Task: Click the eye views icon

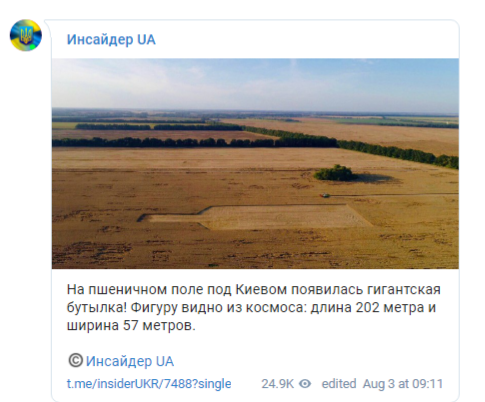Action: click(x=305, y=384)
